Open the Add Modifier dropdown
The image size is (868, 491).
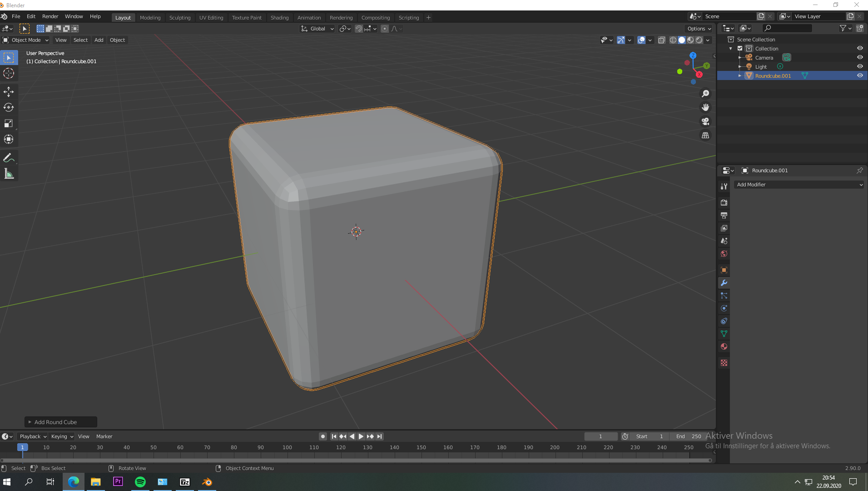(x=799, y=185)
